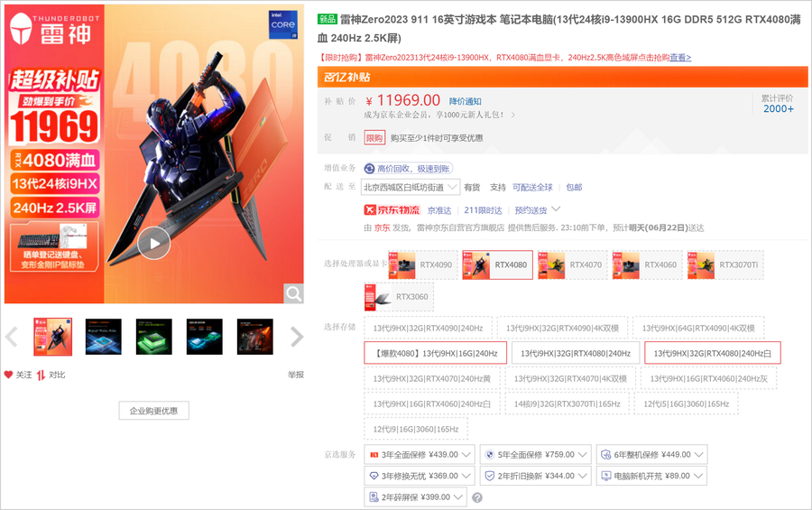Click the green 新品 tag
This screenshot has width=812, height=510.
[328, 19]
